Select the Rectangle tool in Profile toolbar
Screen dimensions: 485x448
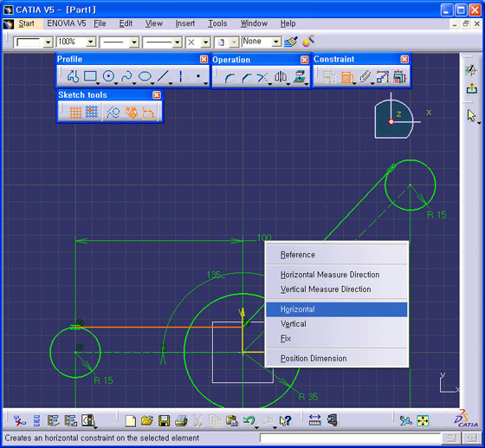pos(90,76)
